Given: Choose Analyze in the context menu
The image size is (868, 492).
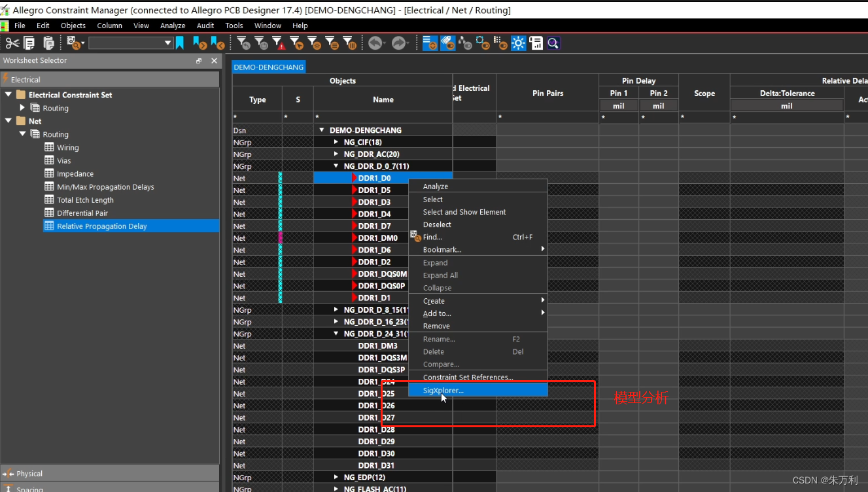Looking at the screenshot, I should tap(478, 186).
